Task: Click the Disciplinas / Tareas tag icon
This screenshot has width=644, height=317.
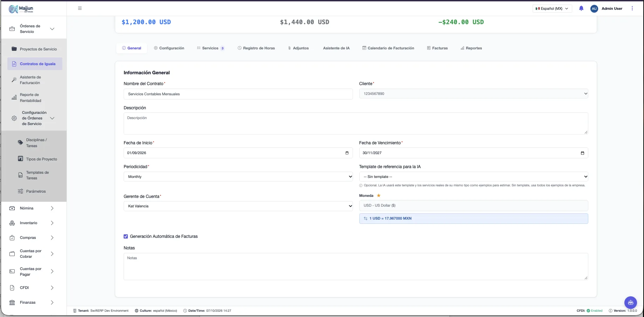Action: [20, 143]
